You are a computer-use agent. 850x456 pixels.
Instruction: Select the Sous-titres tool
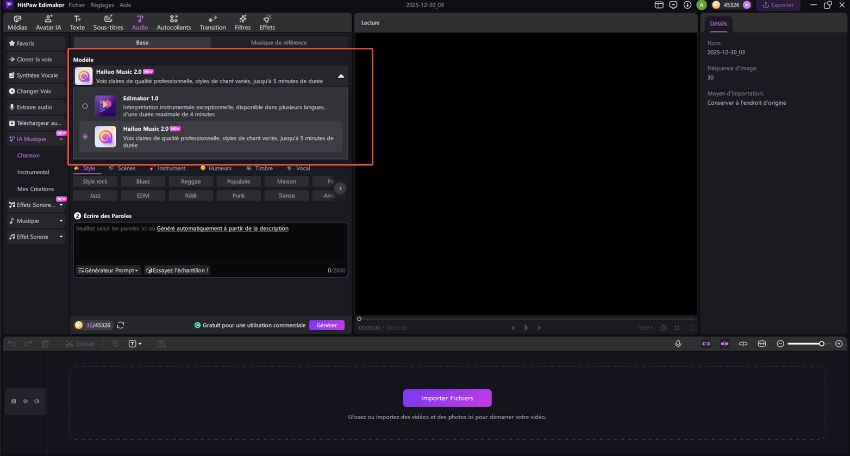coord(107,22)
